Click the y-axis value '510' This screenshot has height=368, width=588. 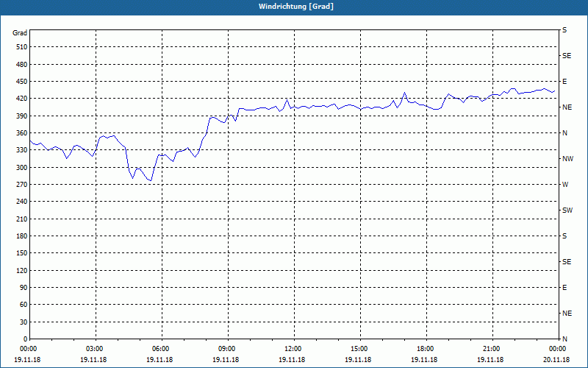click(22, 47)
